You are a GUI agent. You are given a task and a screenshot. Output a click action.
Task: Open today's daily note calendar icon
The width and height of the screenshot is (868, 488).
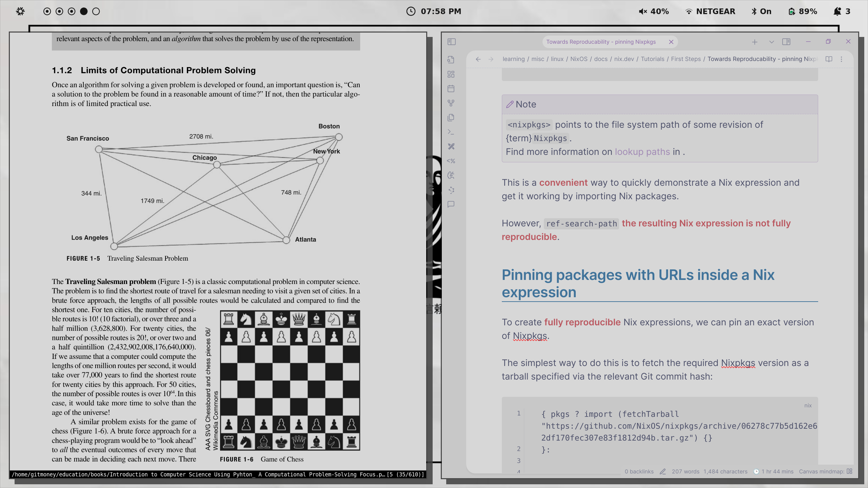pyautogui.click(x=451, y=89)
